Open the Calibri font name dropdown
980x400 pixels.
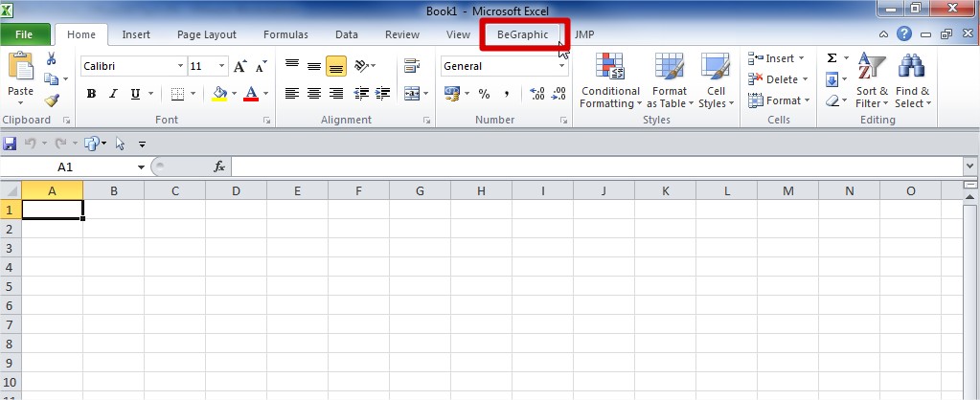pyautogui.click(x=180, y=67)
